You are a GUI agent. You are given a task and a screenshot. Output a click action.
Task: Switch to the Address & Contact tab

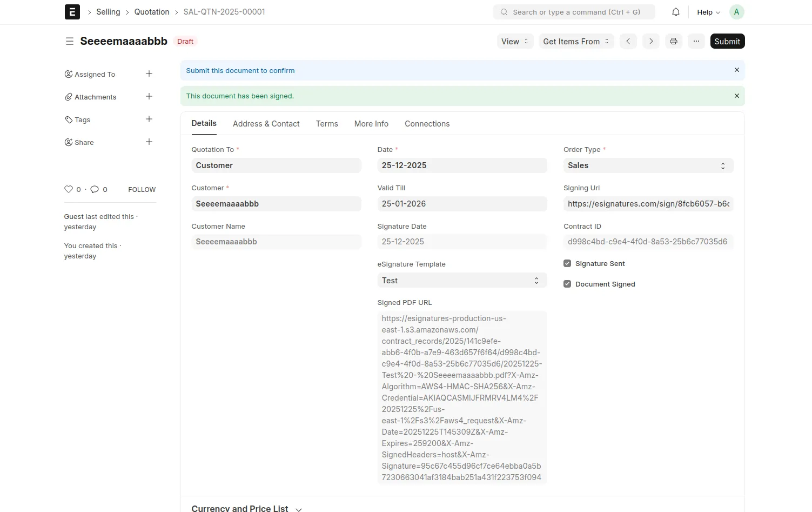(266, 124)
